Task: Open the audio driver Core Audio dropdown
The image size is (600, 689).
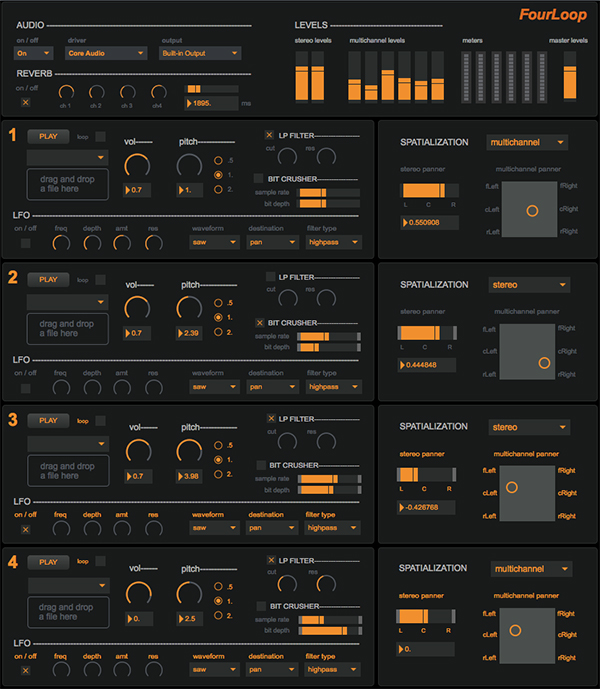Action: [x=104, y=53]
